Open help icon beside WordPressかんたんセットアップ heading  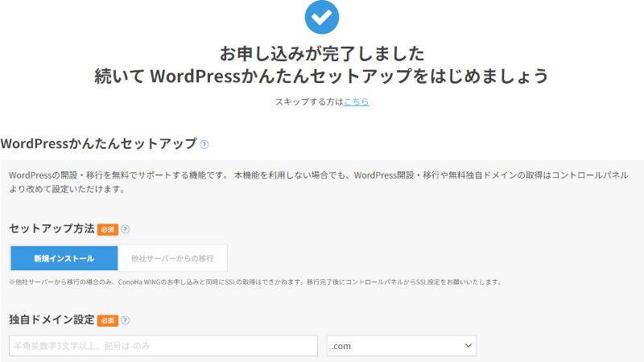coord(204,145)
